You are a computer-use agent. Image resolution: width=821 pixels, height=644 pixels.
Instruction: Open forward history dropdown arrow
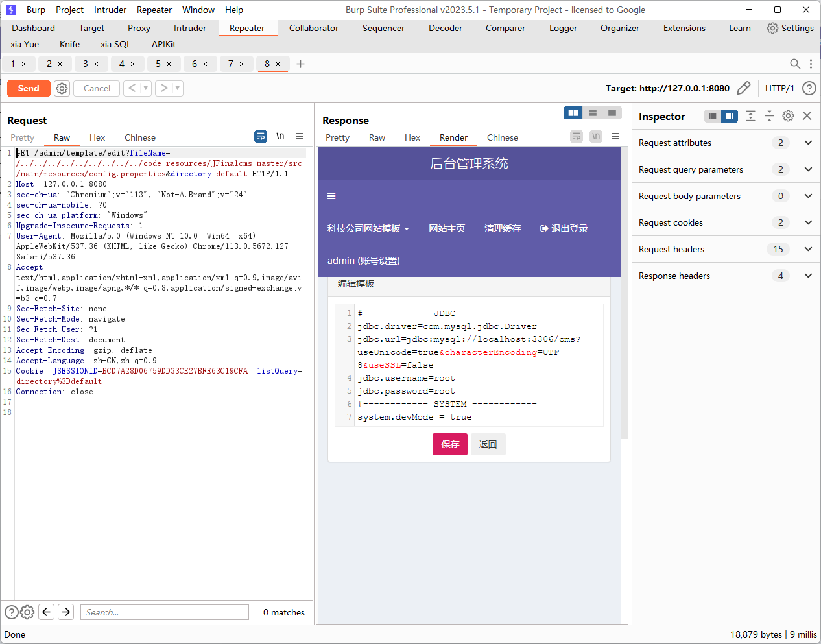tap(177, 88)
